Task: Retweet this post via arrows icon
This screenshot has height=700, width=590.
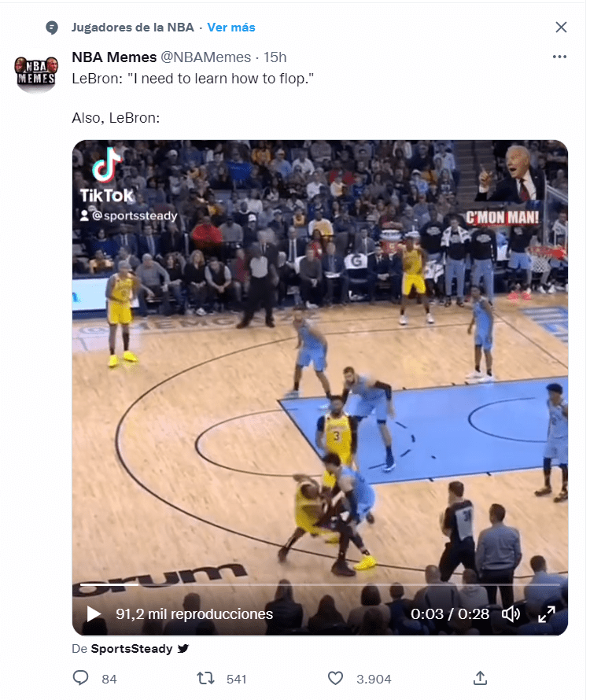Action: [x=205, y=679]
